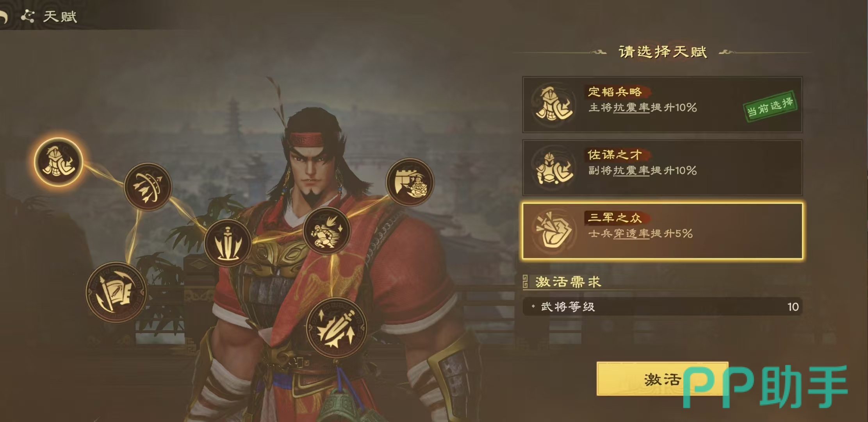Select the charging soldier talent node
The image size is (868, 422).
coord(327,231)
